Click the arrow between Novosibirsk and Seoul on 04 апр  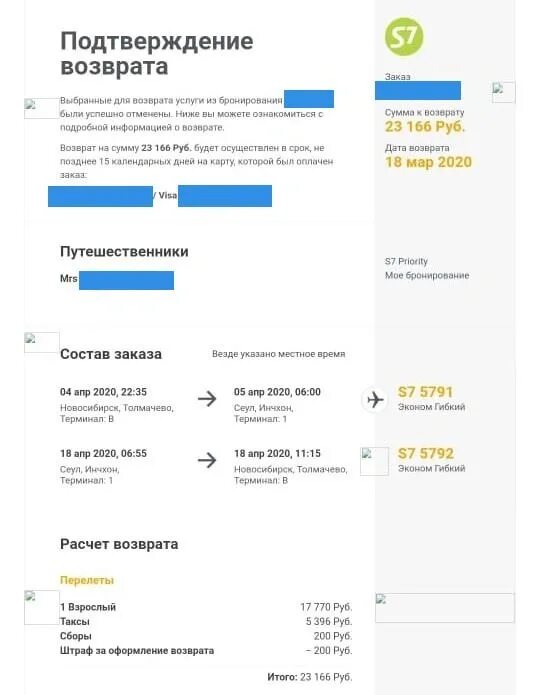207,398
